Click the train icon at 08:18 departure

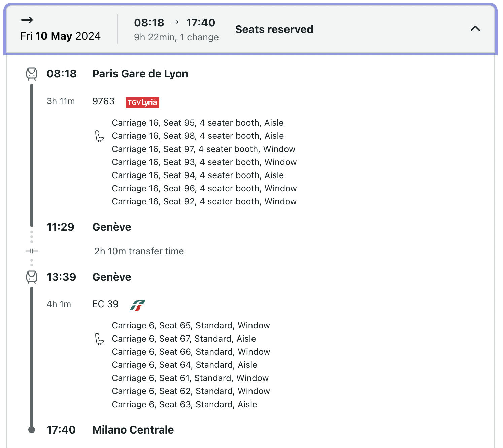(32, 74)
